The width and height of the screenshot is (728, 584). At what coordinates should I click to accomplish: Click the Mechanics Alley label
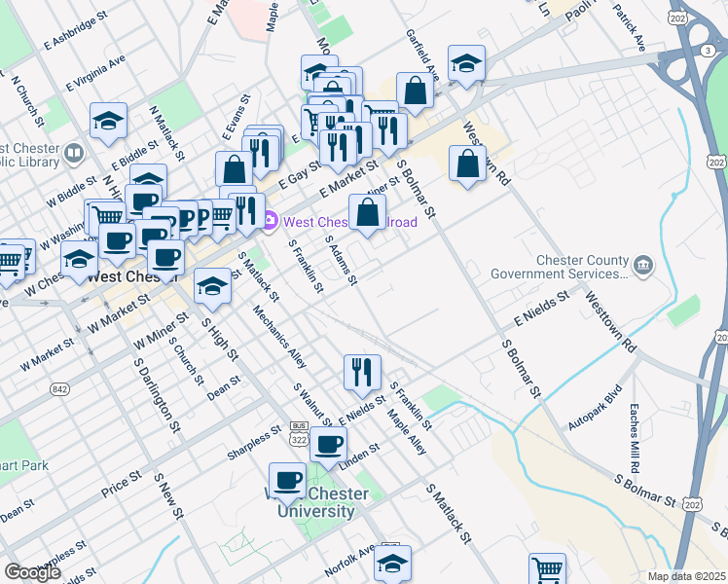(x=280, y=337)
